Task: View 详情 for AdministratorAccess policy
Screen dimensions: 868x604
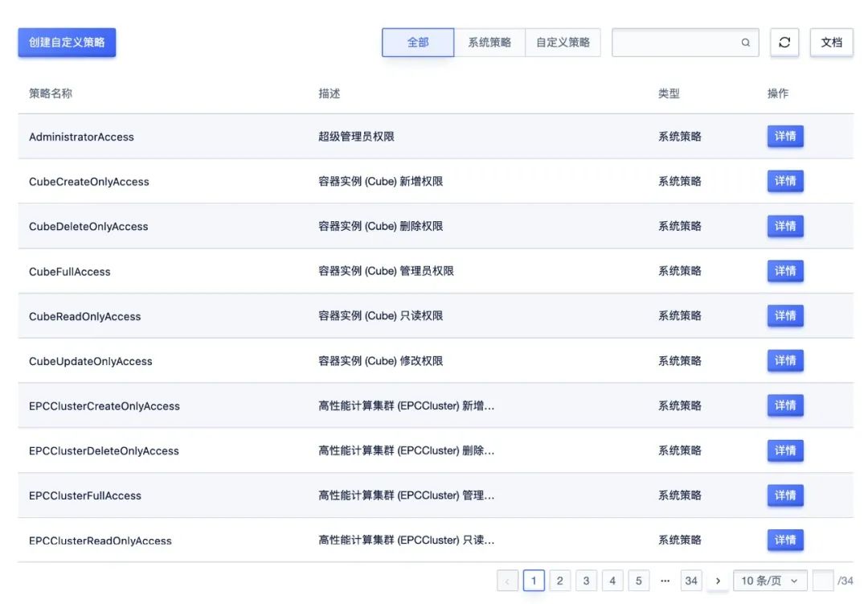Action: pos(784,137)
